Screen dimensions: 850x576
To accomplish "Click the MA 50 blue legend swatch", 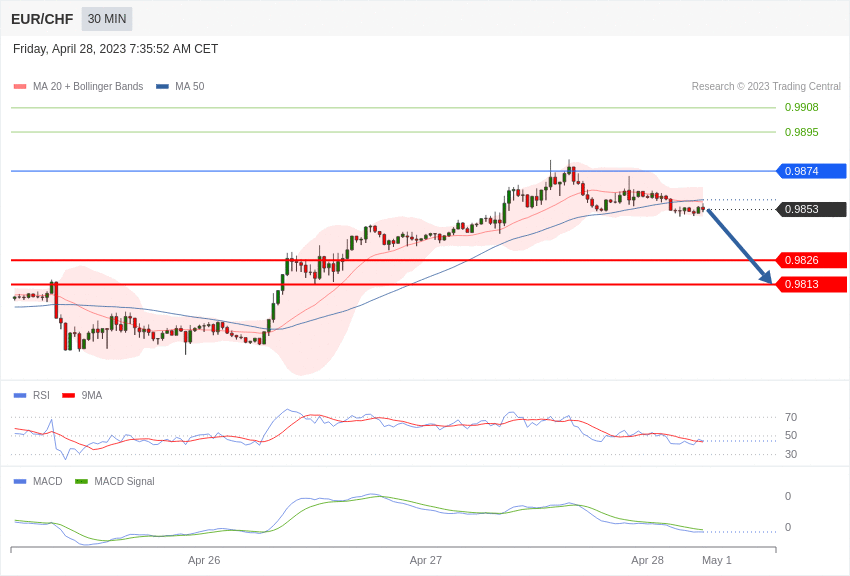I will click(x=162, y=87).
